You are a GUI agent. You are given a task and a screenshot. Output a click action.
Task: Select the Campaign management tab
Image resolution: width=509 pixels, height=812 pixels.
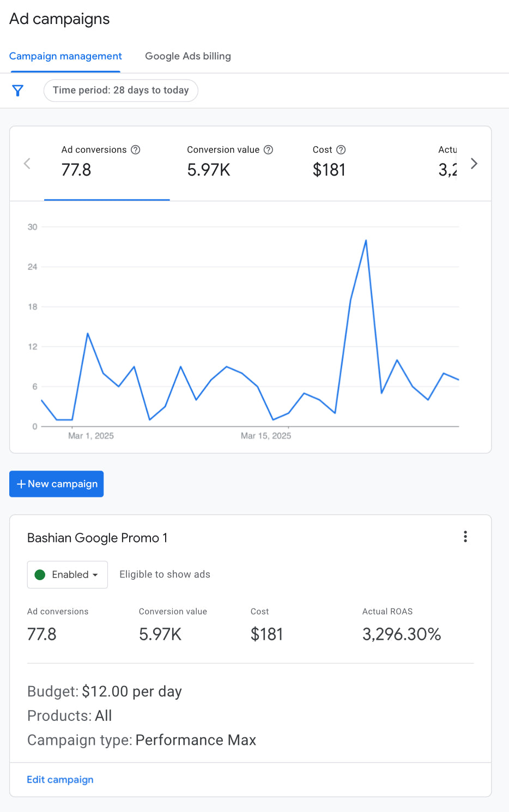pos(65,56)
